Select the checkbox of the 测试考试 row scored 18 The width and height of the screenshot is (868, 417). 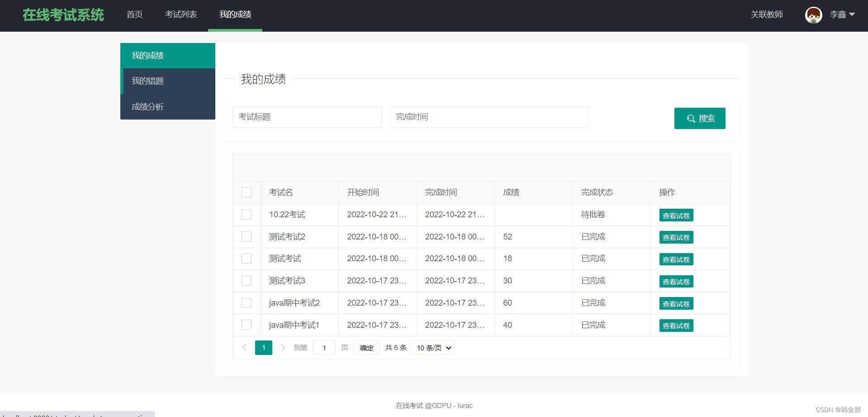click(247, 259)
